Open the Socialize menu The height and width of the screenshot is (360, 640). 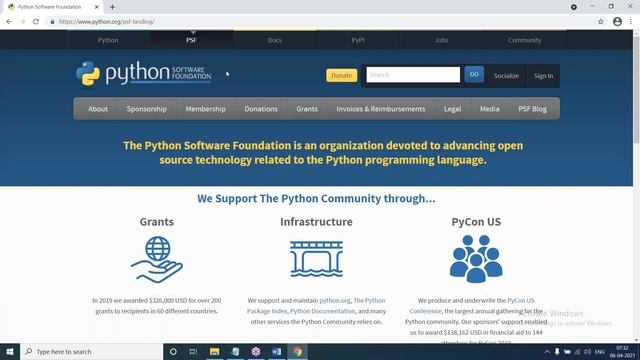[506, 76]
